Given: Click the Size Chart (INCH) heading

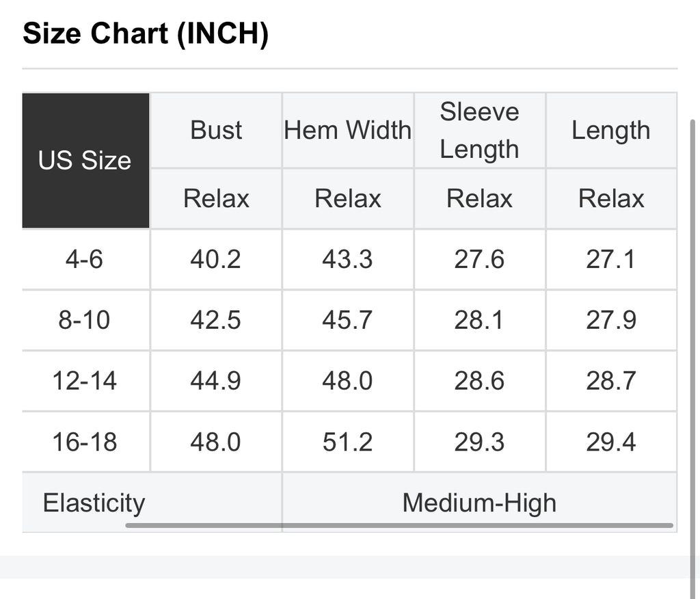Looking at the screenshot, I should click(146, 34).
